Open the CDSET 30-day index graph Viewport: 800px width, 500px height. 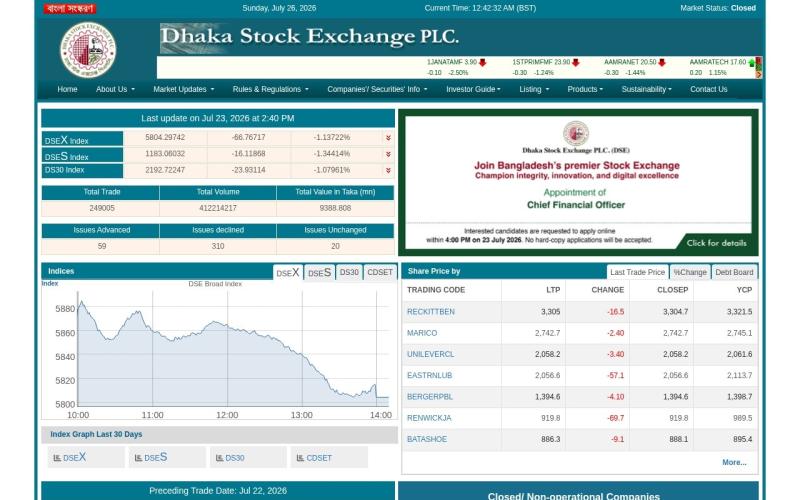click(x=329, y=457)
